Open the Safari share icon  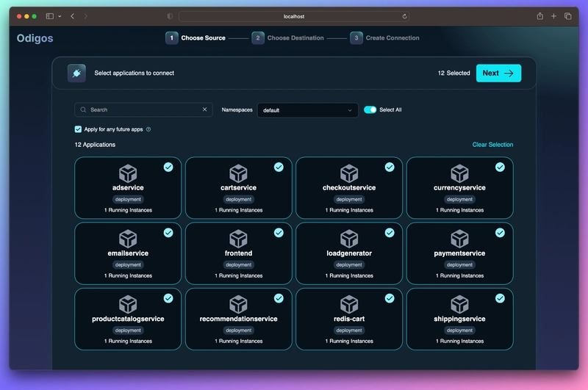click(539, 16)
